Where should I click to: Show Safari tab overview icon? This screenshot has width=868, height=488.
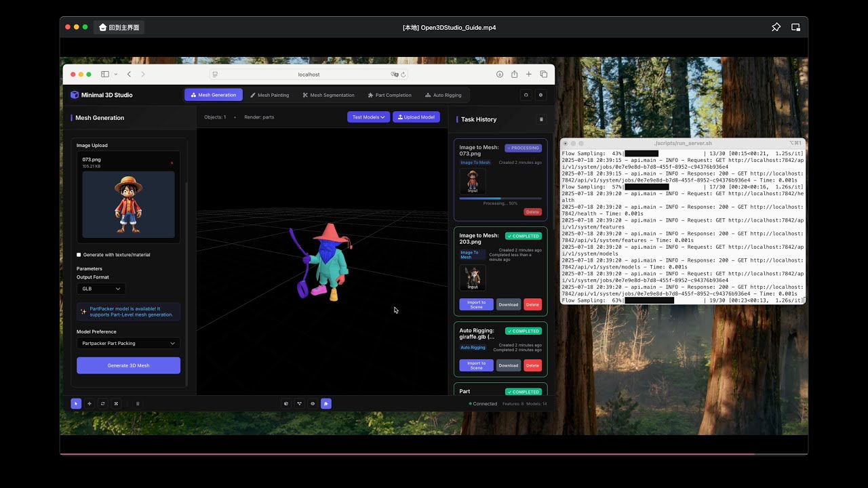[544, 75]
